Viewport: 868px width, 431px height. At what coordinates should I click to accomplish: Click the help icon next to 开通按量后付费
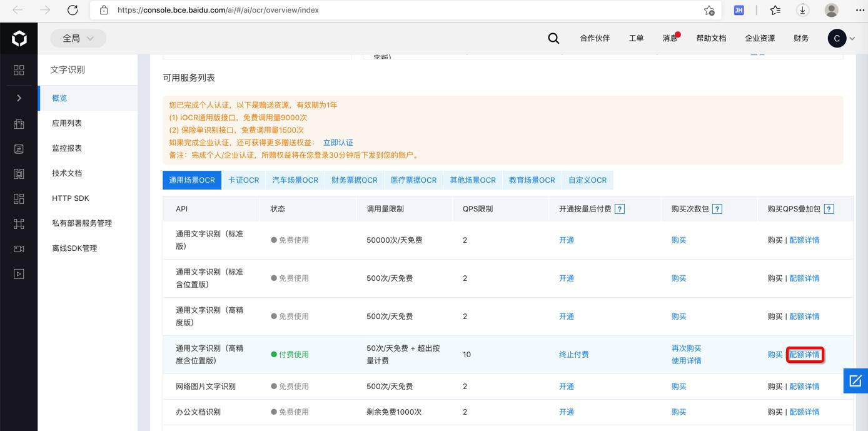tap(620, 209)
